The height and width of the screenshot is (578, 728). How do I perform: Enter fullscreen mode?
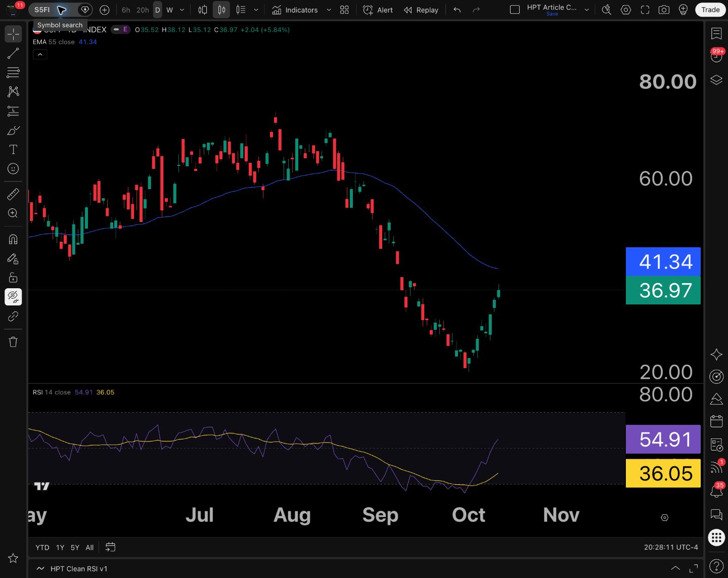(x=645, y=10)
